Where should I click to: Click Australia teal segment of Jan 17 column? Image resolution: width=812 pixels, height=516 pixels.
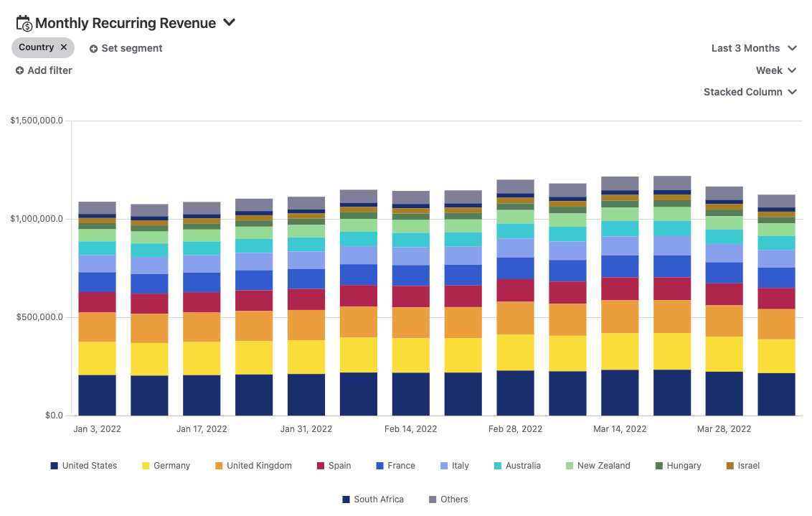[x=202, y=248]
